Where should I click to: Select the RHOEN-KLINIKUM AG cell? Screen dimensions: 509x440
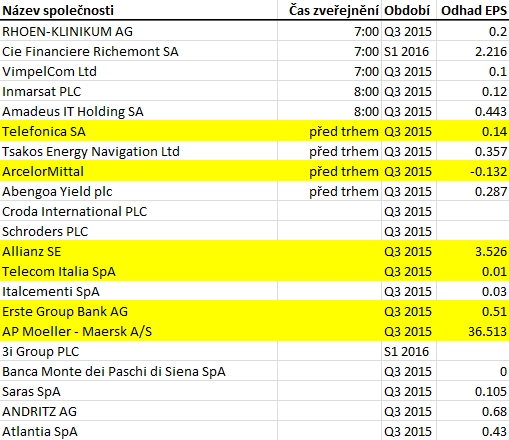point(139,31)
